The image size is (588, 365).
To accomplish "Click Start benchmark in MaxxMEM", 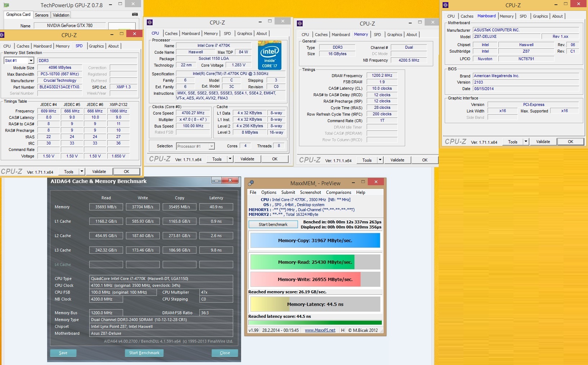I will (x=273, y=224).
